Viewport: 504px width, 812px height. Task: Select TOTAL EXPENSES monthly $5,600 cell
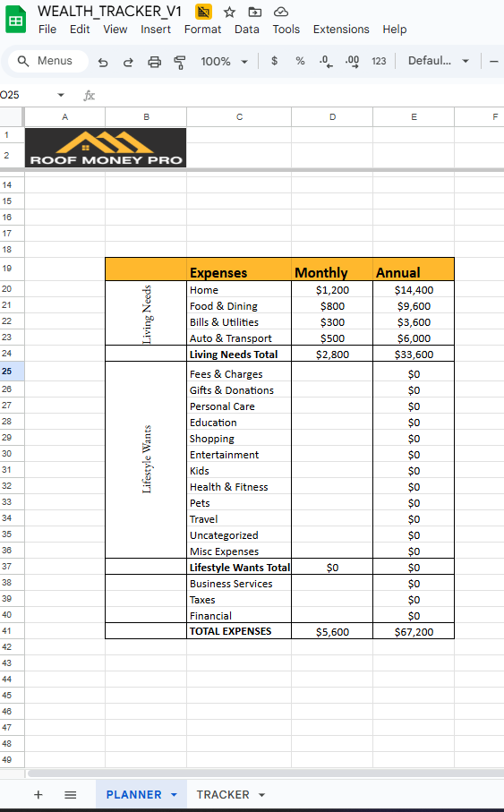coord(332,631)
